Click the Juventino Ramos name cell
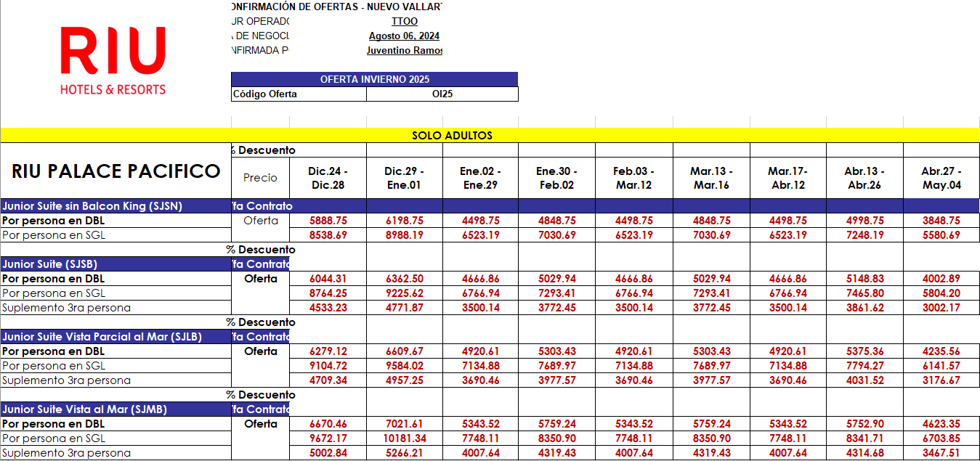The height and width of the screenshot is (461, 980). pos(405,50)
